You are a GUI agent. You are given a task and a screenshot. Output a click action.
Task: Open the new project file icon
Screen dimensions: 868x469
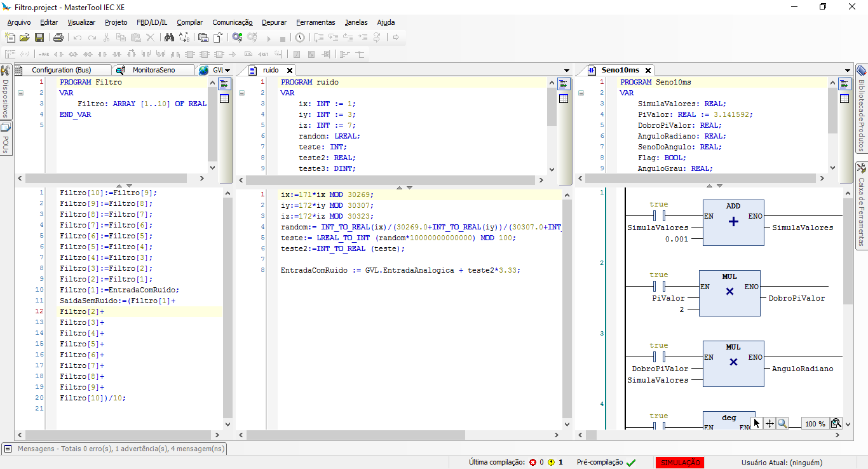pos(11,37)
